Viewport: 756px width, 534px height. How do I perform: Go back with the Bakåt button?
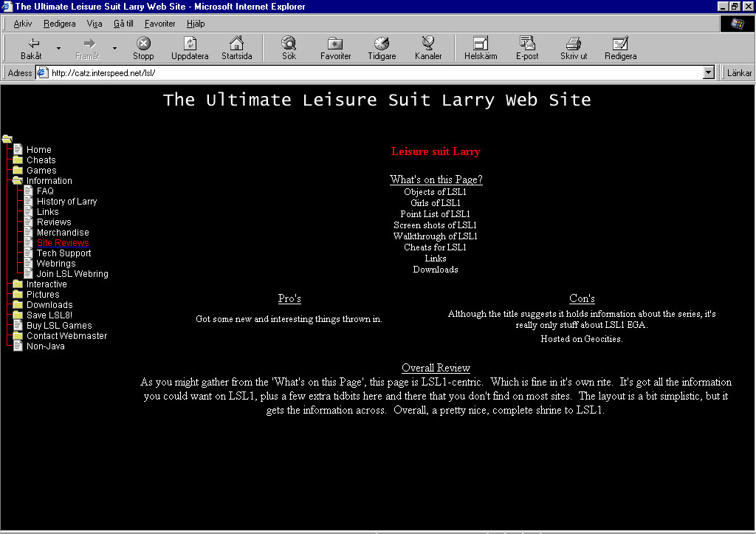[x=31, y=48]
